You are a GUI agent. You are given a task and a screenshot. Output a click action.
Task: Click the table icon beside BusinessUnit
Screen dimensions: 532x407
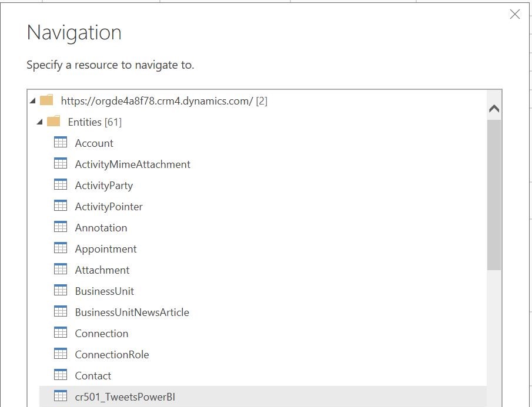pos(61,290)
